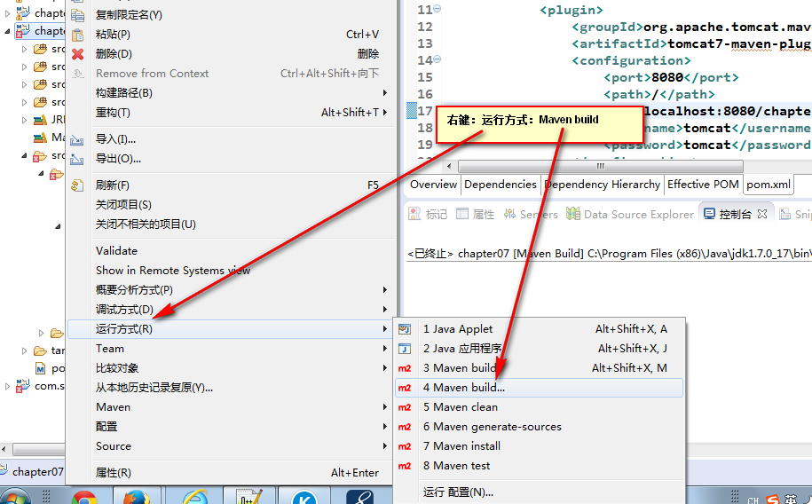Viewport: 812px width, 504px height.
Task: Click the m2 icon beside Maven clean
Action: click(405, 407)
